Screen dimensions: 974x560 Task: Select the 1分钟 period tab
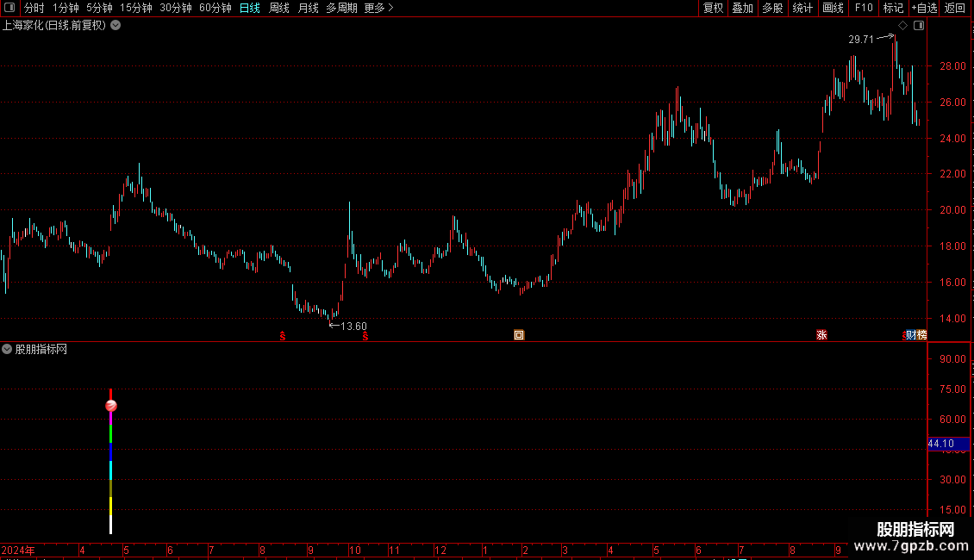click(66, 8)
